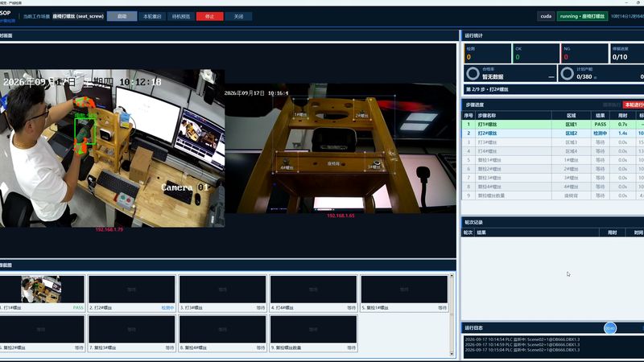Click the 步骤名称 column header
The height and width of the screenshot is (362, 644).
(x=513, y=115)
